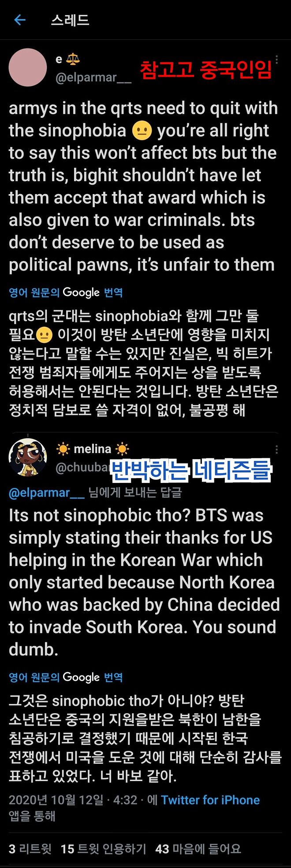The height and width of the screenshot is (868, 291).
Task: Open the profile picture of @elparmar__
Action: pos(28,67)
